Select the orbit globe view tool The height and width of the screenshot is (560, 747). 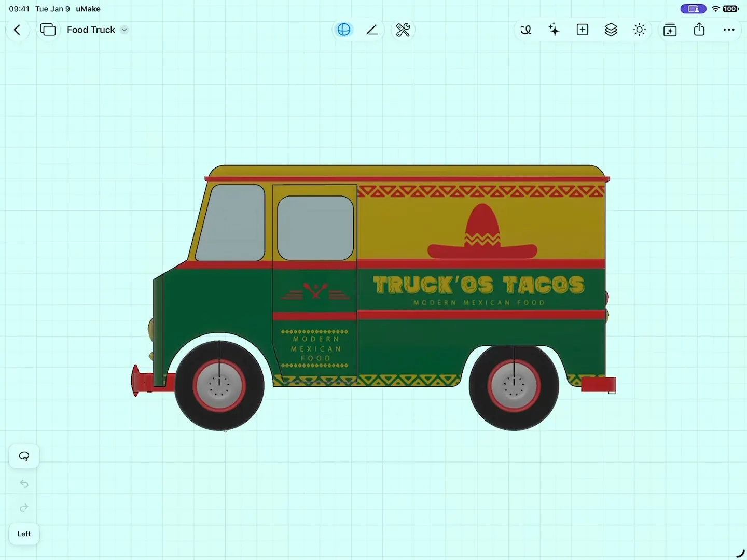tap(343, 30)
